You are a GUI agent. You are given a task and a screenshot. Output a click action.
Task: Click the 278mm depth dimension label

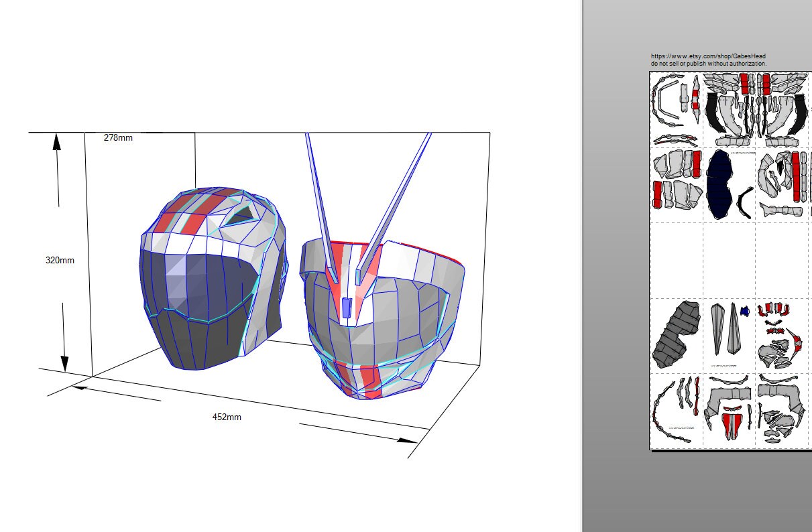pyautogui.click(x=117, y=137)
